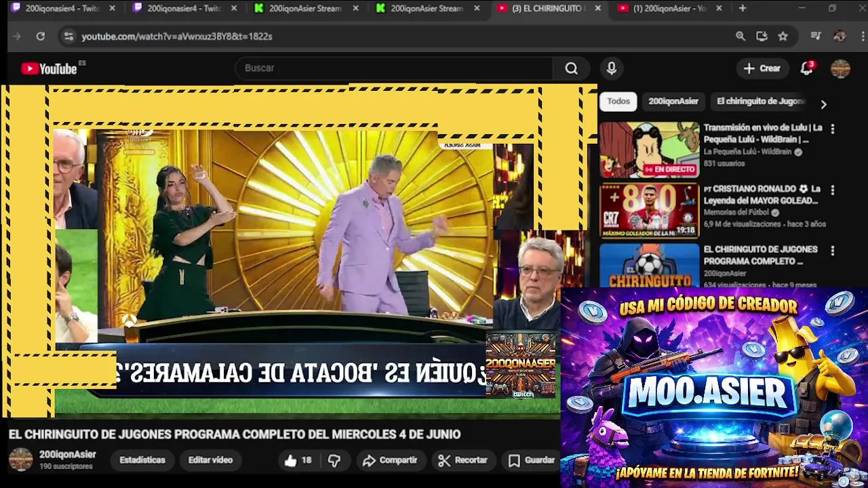Click the search magnifier button
The width and height of the screenshot is (868, 488).
(572, 68)
